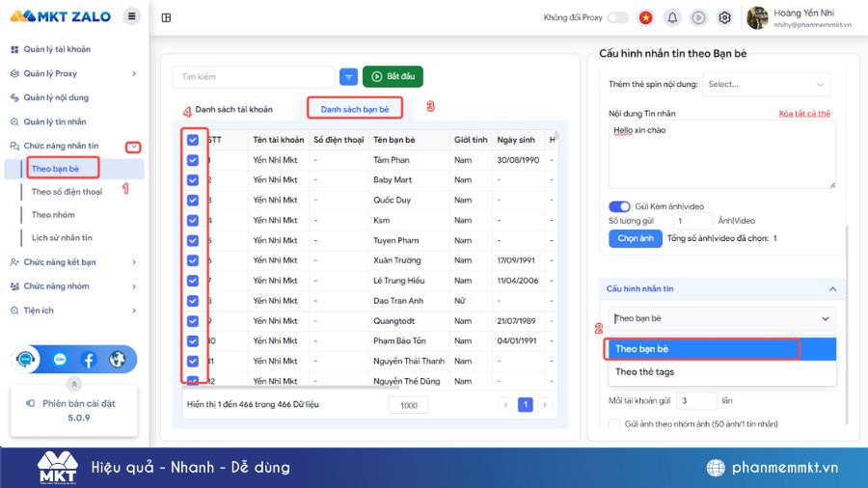Click the Tìm kiếm search field
The image size is (868, 488).
coord(253,76)
